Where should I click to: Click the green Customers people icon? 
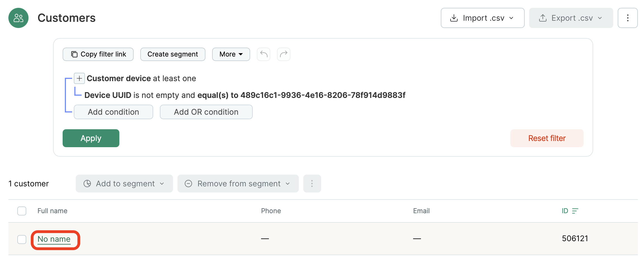[18, 18]
